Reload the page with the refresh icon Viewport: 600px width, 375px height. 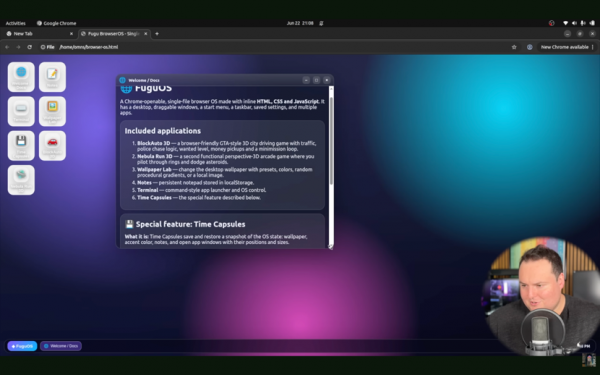[x=29, y=47]
